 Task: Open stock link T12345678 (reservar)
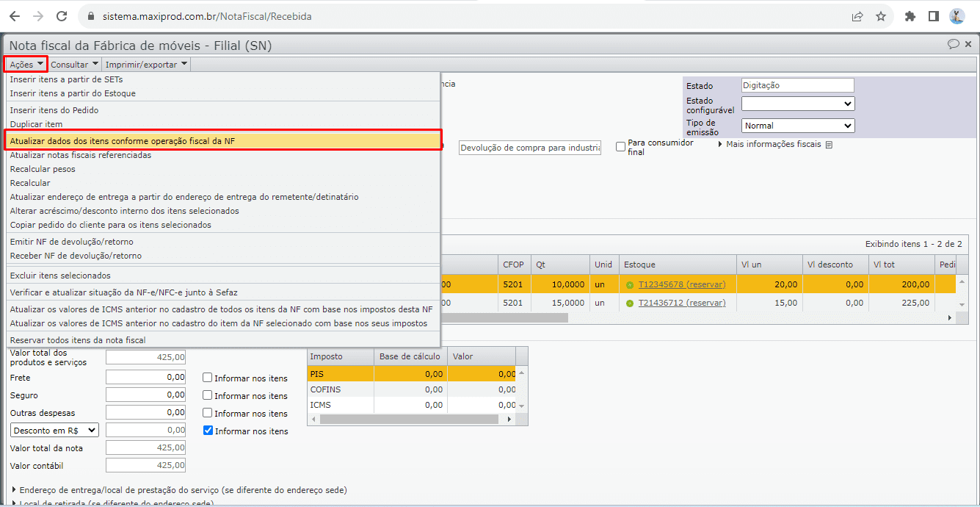pyautogui.click(x=681, y=284)
